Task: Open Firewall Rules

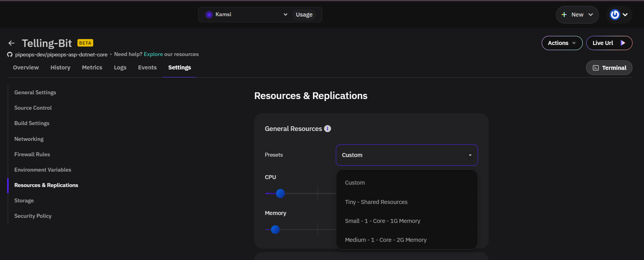Action: [32, 154]
